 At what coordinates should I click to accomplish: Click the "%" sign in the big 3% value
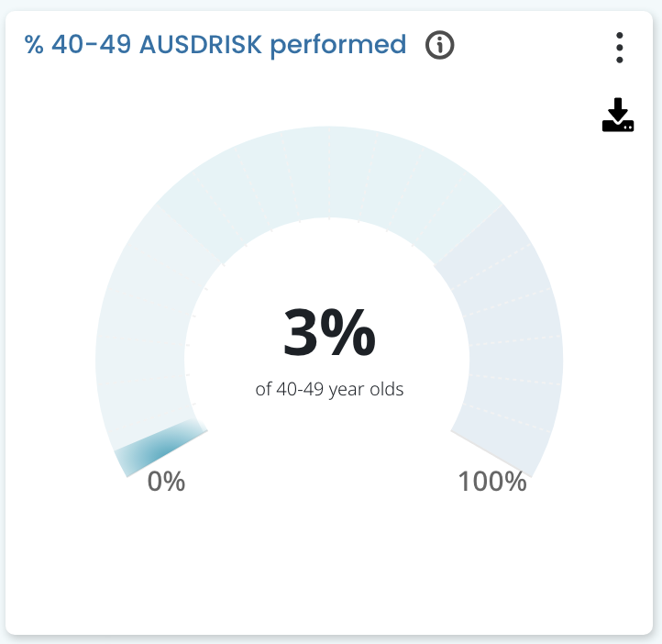pyautogui.click(x=350, y=333)
